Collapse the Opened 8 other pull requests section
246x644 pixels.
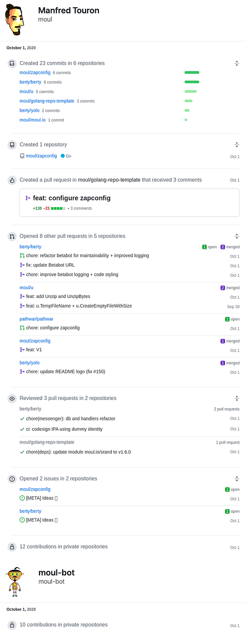237,236
